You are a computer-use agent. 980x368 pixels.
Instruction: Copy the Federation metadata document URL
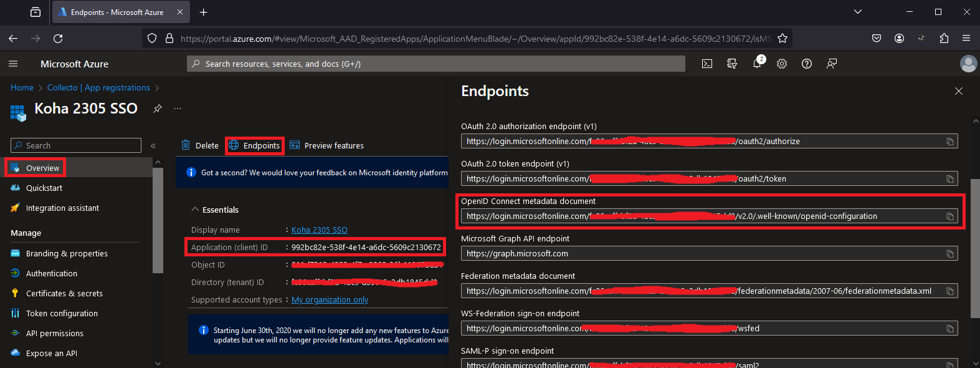coord(950,291)
